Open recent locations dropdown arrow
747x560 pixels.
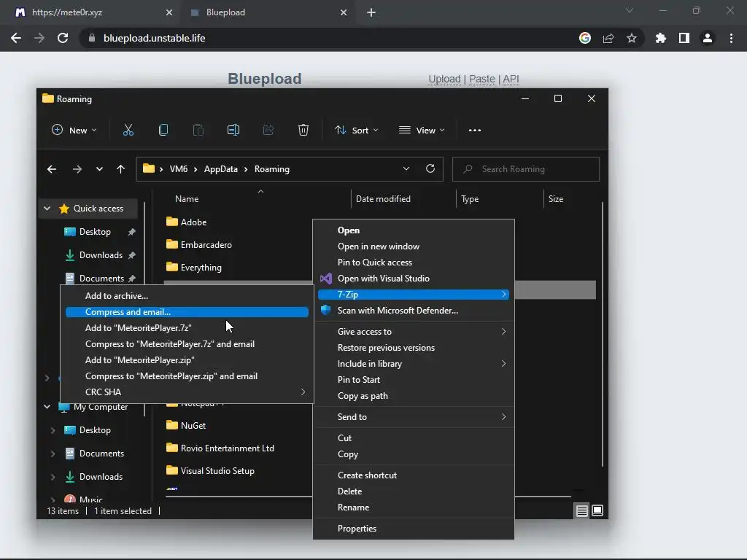99,169
